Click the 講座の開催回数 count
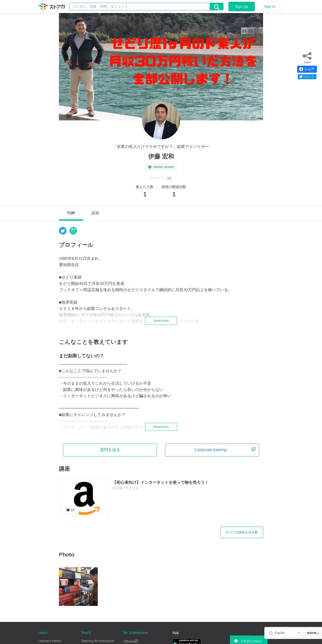Viewport: 322px width, 644px height. (174, 194)
